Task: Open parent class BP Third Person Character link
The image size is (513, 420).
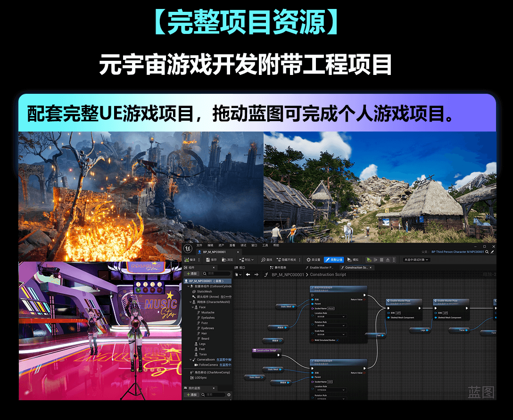Action: (x=457, y=252)
